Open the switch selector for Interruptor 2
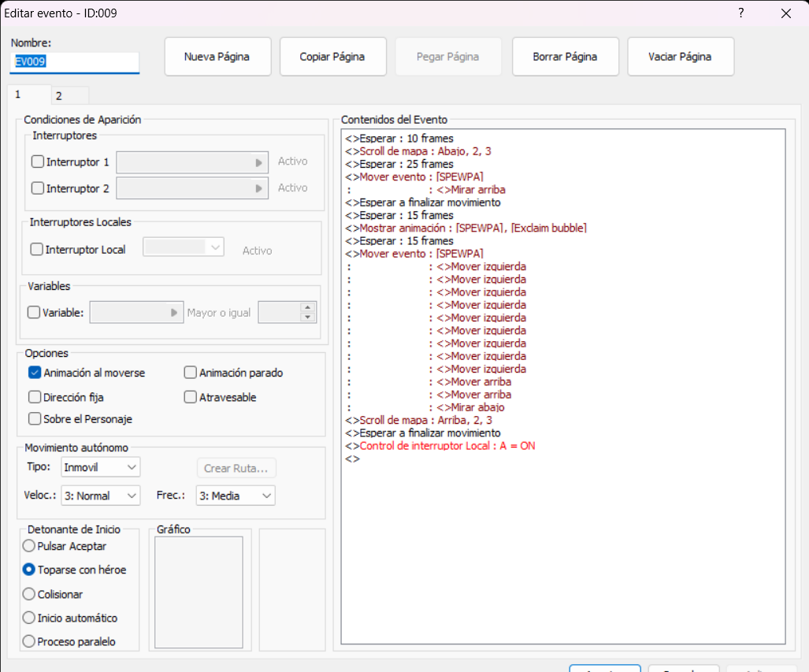809x672 pixels. (x=260, y=187)
